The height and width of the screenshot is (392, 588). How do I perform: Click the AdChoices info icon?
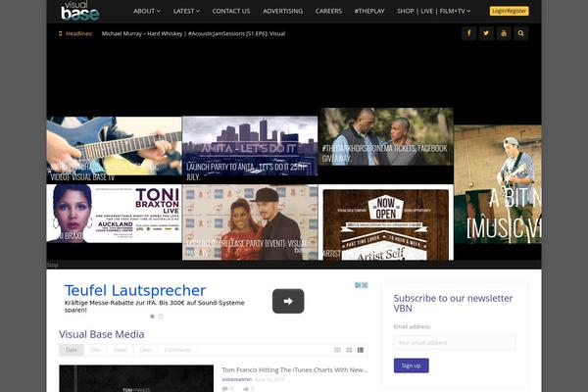358,285
